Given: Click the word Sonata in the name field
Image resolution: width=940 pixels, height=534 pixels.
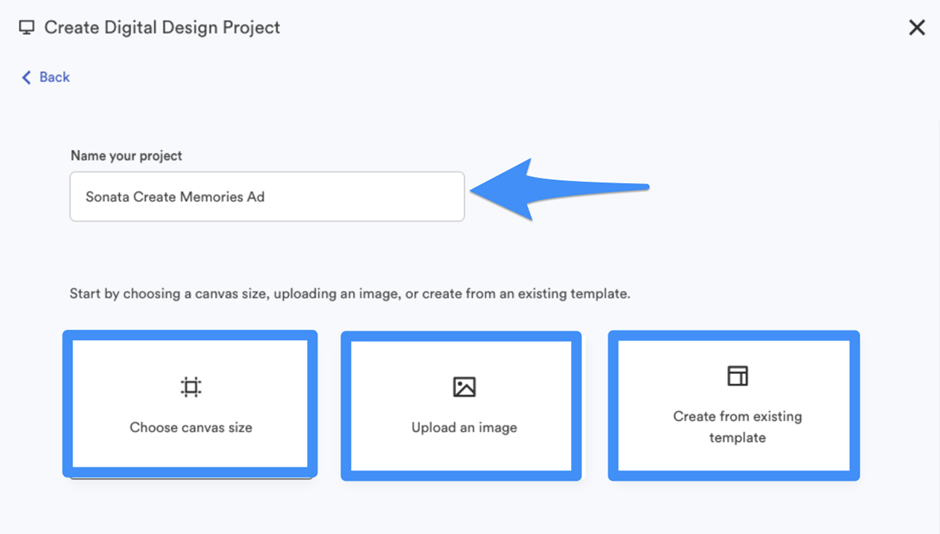Looking at the screenshot, I should coord(107,197).
